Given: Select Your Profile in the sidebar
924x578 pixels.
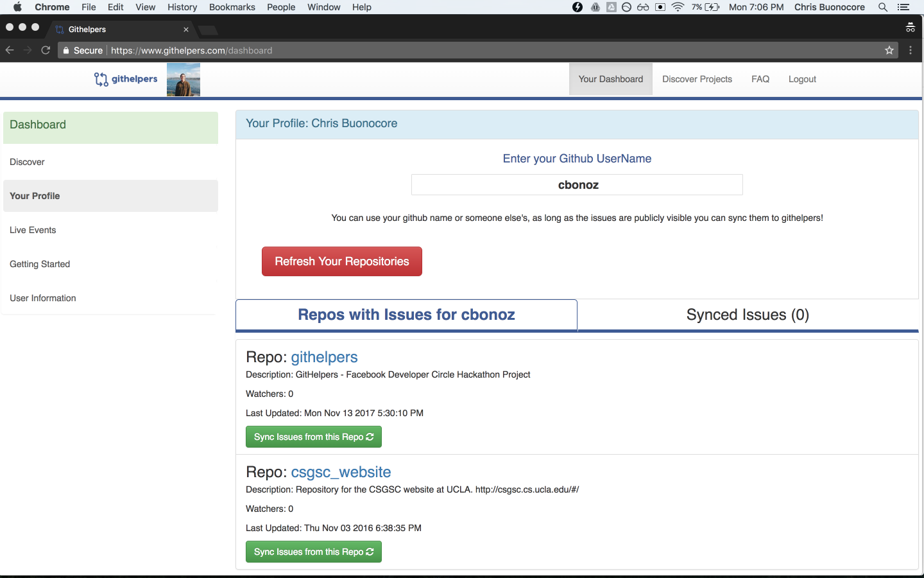Looking at the screenshot, I should click(110, 196).
